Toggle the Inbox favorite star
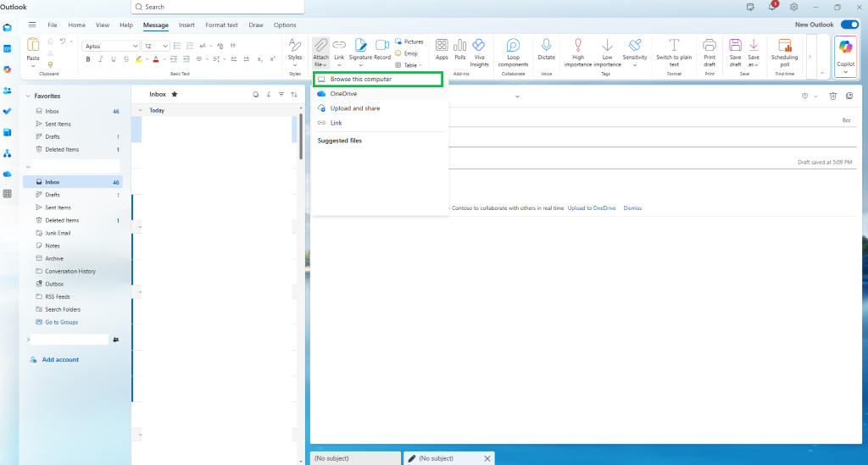868x465 pixels. point(175,95)
